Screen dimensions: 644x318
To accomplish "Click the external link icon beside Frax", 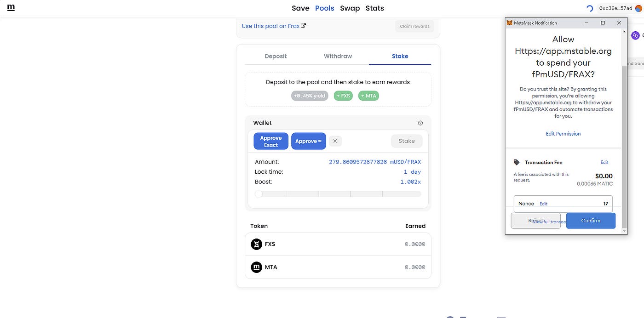I will 304,26.
